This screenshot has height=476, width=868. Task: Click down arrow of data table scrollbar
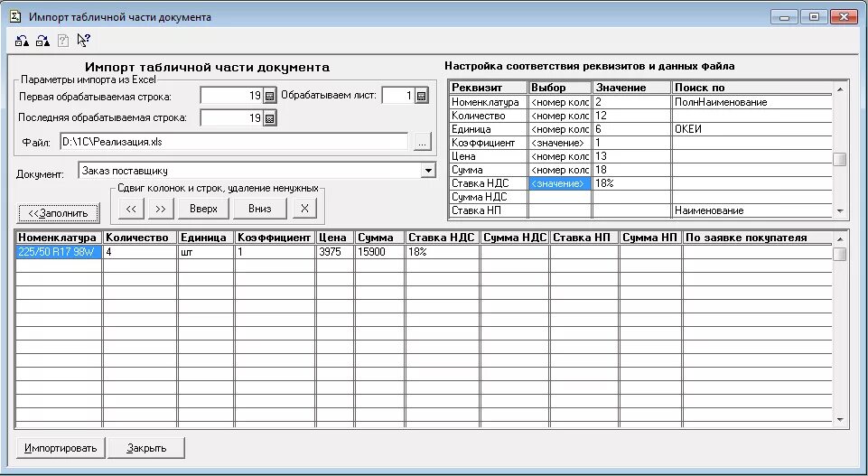pos(840,420)
